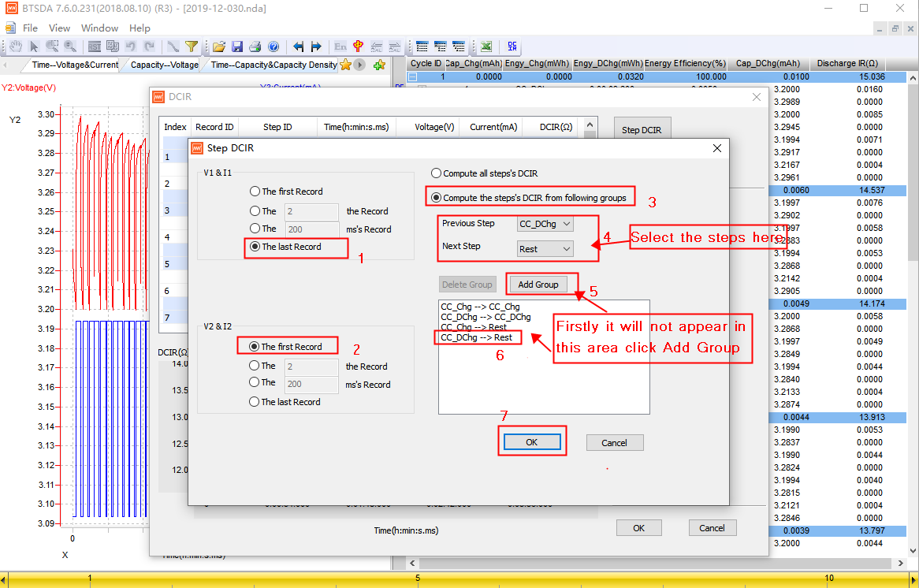Viewport: 919px width, 588px height.
Task: Export data with the Excel icon
Action: click(486, 47)
